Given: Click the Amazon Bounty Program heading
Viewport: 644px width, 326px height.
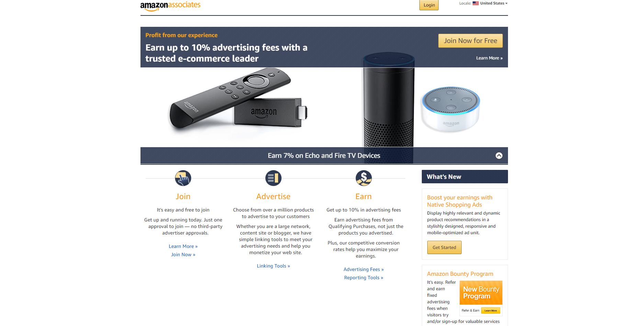Looking at the screenshot, I should [460, 274].
